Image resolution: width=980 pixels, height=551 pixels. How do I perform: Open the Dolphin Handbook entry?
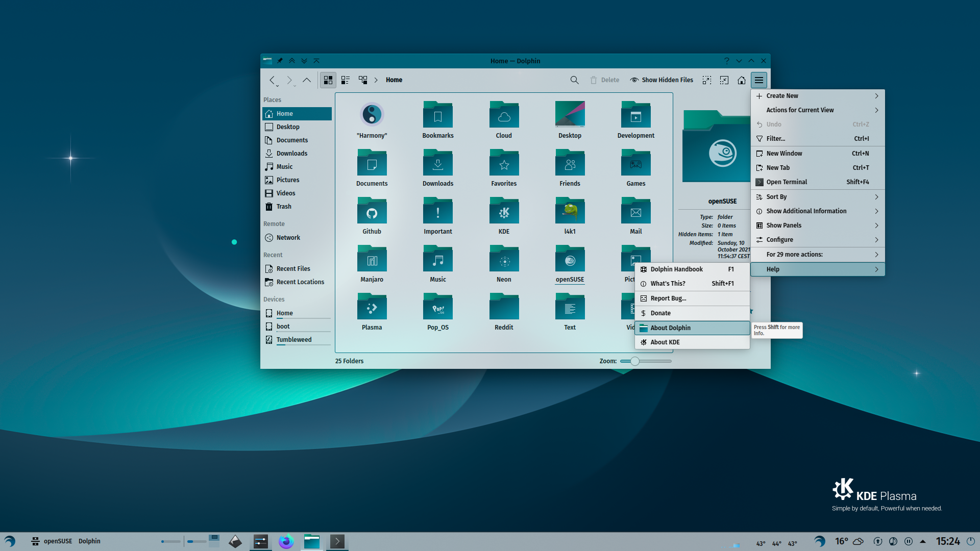click(x=692, y=269)
